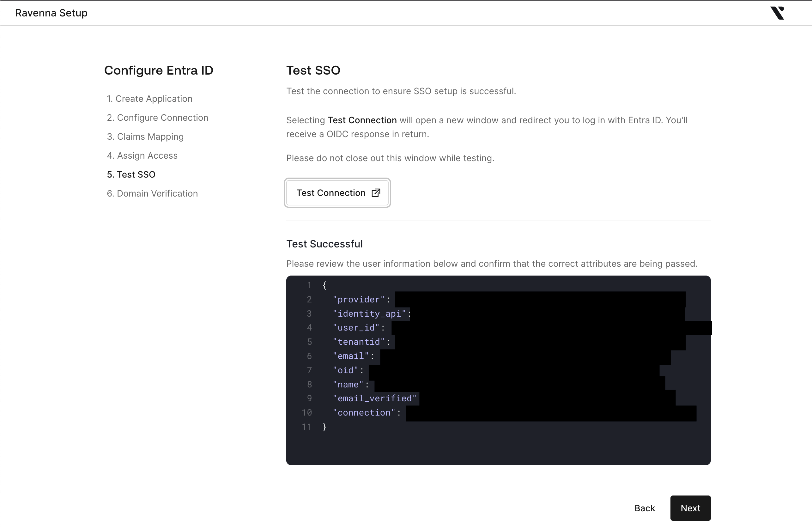Open step 2 Configure Connection
Viewport: 812px width, 529px height.
[157, 118]
